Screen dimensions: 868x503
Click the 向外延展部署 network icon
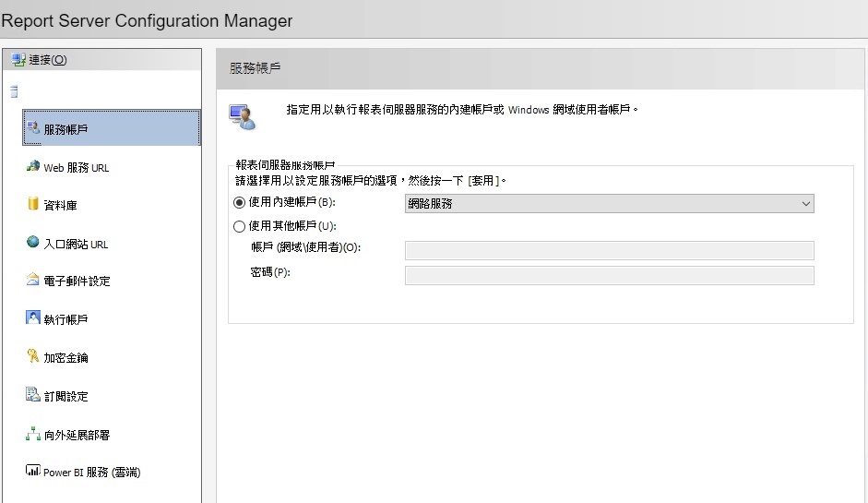(34, 435)
